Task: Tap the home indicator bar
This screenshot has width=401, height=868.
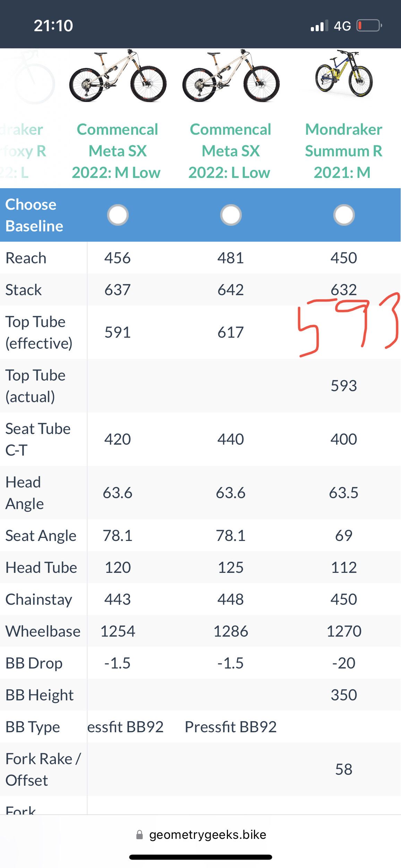Action: tap(200, 857)
